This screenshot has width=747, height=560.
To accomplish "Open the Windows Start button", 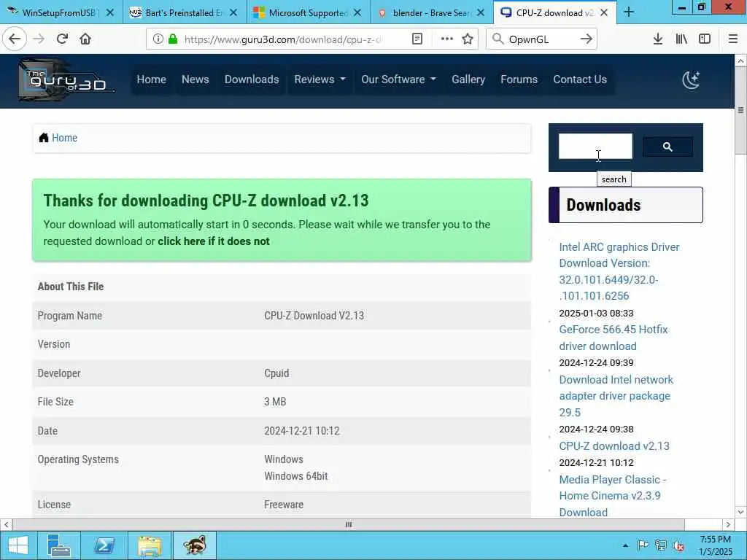I will click(x=18, y=545).
